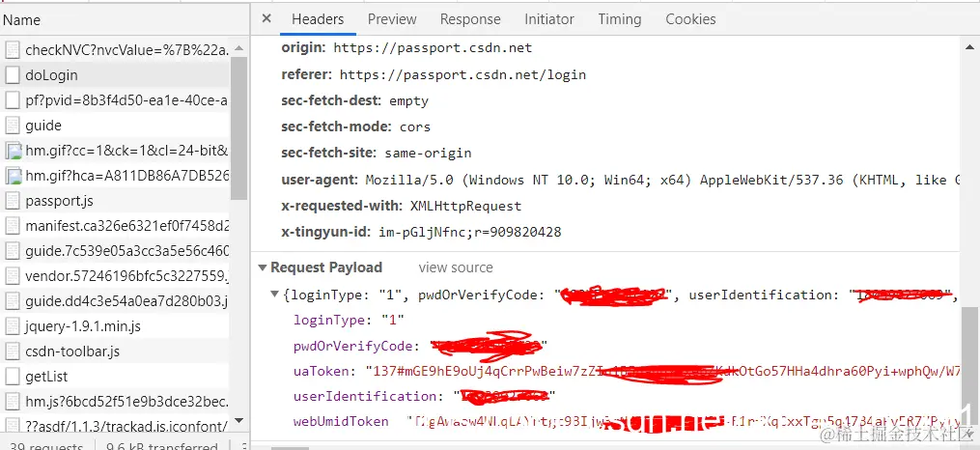Select the vendor.57246196bfc5c3227559 request
980x450 pixels.
[x=116, y=275]
